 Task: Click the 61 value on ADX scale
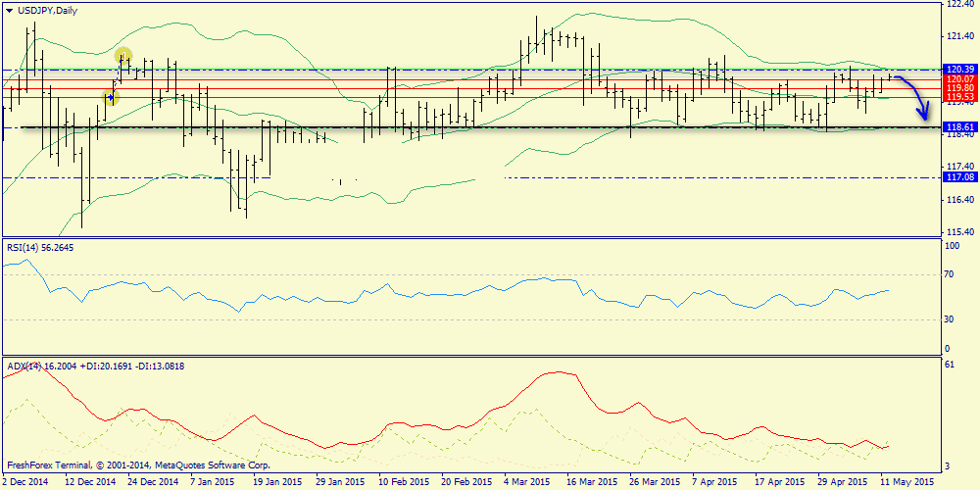pyautogui.click(x=947, y=365)
